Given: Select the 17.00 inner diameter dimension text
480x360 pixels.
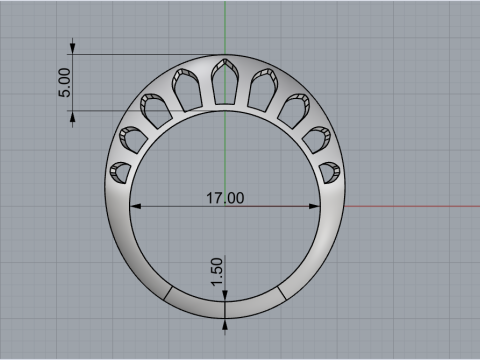Looking at the screenshot, I should point(225,198).
